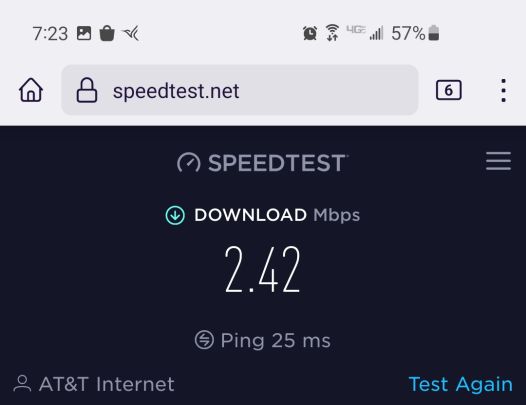Tap the padlock site security icon

(x=87, y=90)
